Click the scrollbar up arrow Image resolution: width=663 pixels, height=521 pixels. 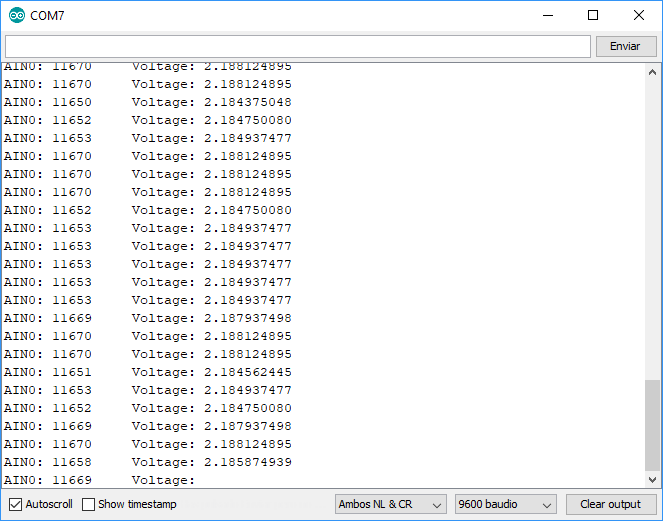652,71
